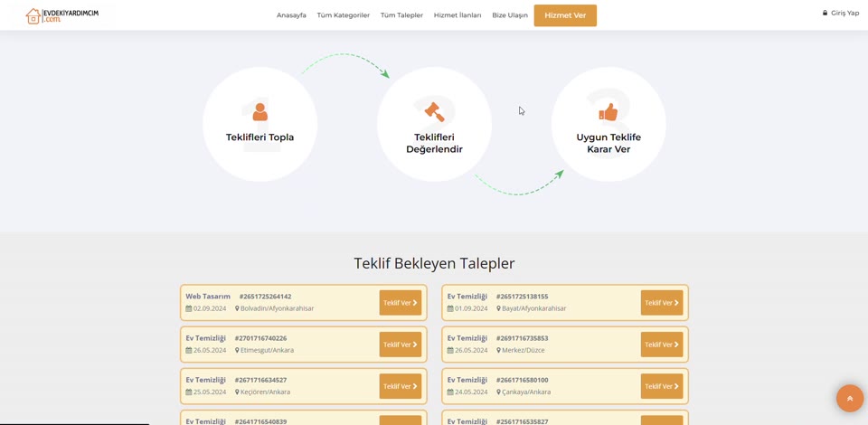Select Bize Ulaşın in the top menu
The height and width of the screenshot is (425, 868).
pos(510,15)
